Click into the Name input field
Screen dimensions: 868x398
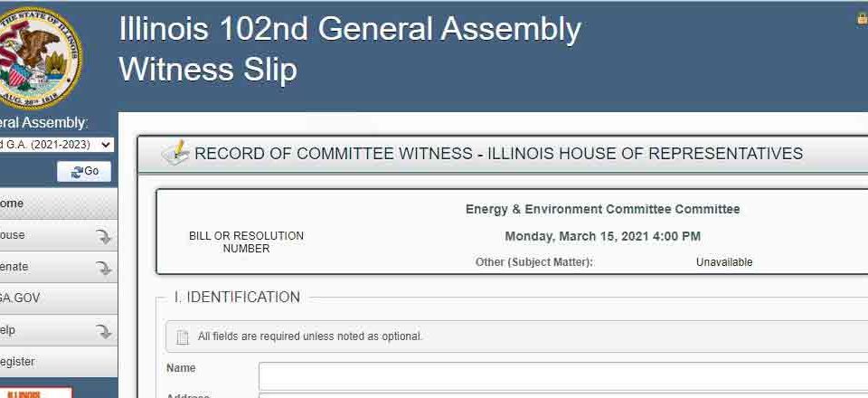pyautogui.click(x=563, y=376)
